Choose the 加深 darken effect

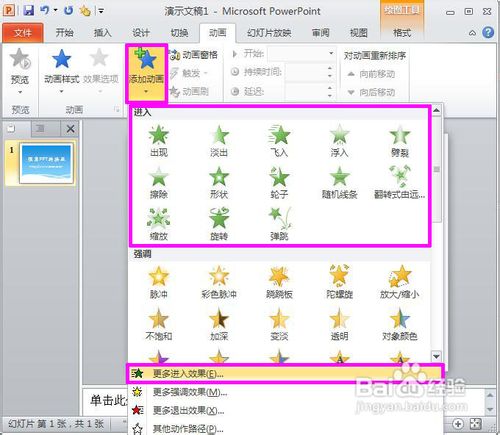pos(219,324)
